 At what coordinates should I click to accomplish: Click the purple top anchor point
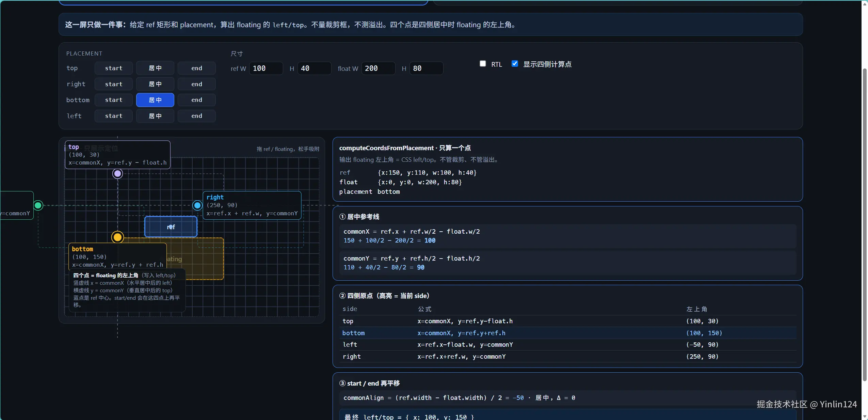117,174
